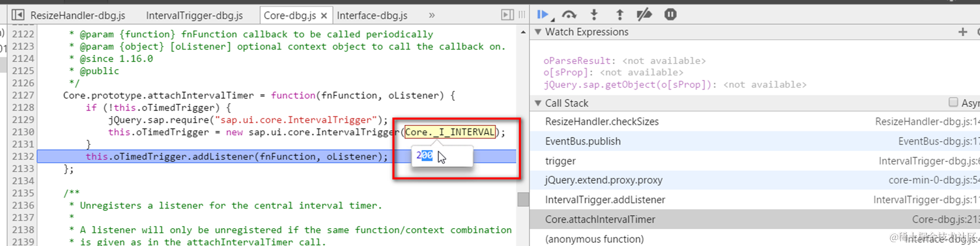The width and height of the screenshot is (980, 246).
Task: Hide the debugger sidebar pane
Action: click(x=507, y=15)
